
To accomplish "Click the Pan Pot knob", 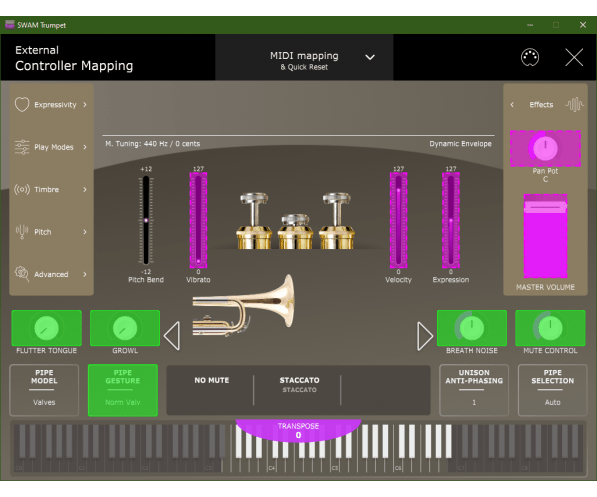I will (545, 149).
